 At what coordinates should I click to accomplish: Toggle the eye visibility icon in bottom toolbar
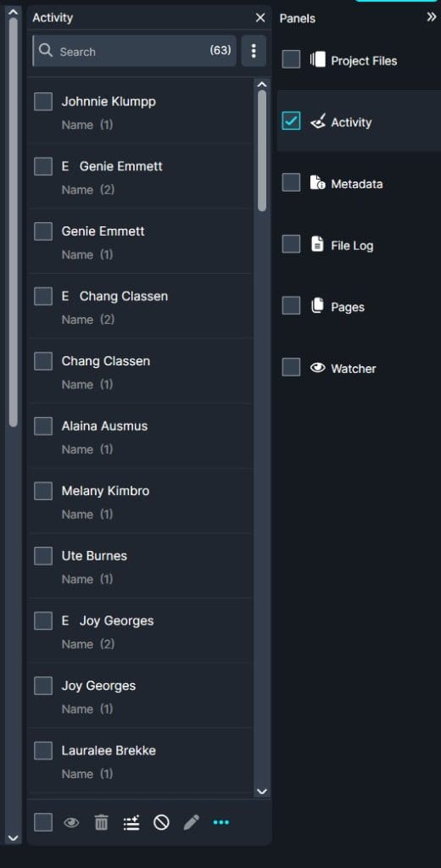pos(71,822)
